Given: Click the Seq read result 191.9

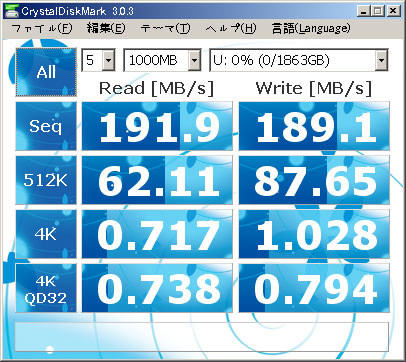Looking at the screenshot, I should click(x=157, y=126).
